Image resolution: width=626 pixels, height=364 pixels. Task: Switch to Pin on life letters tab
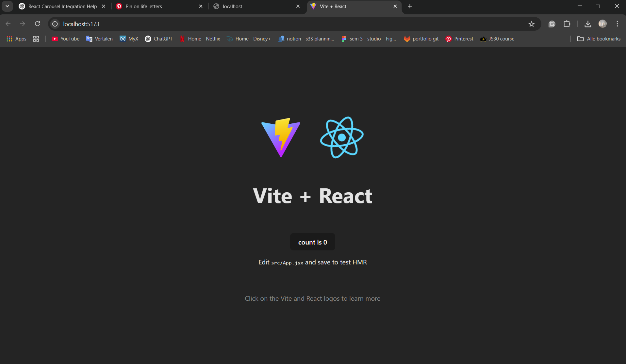pyautogui.click(x=159, y=6)
